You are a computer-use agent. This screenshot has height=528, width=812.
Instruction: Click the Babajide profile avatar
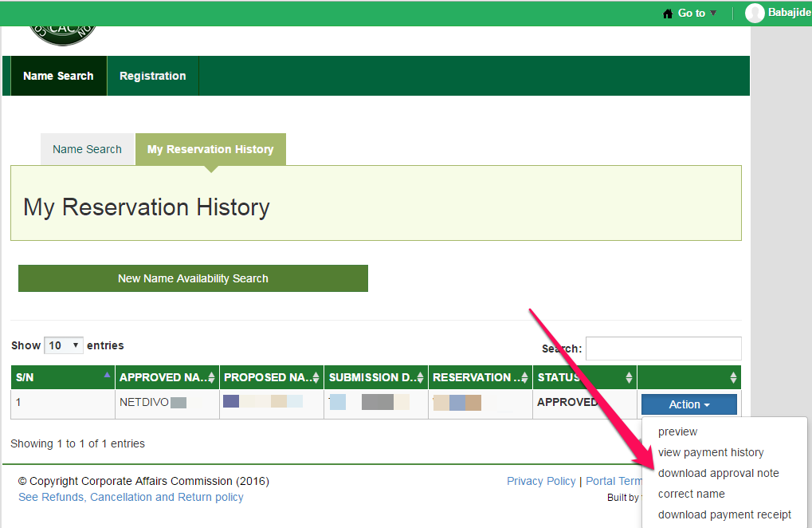tap(754, 13)
